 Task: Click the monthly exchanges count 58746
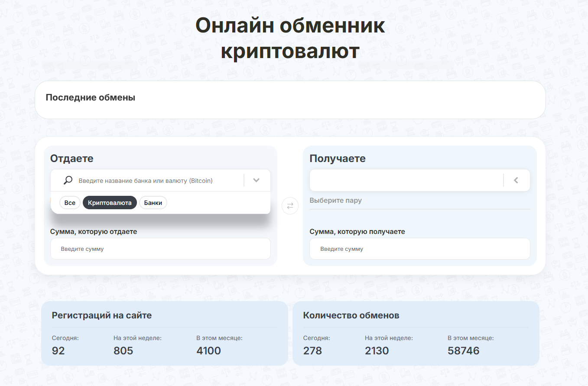click(x=464, y=350)
